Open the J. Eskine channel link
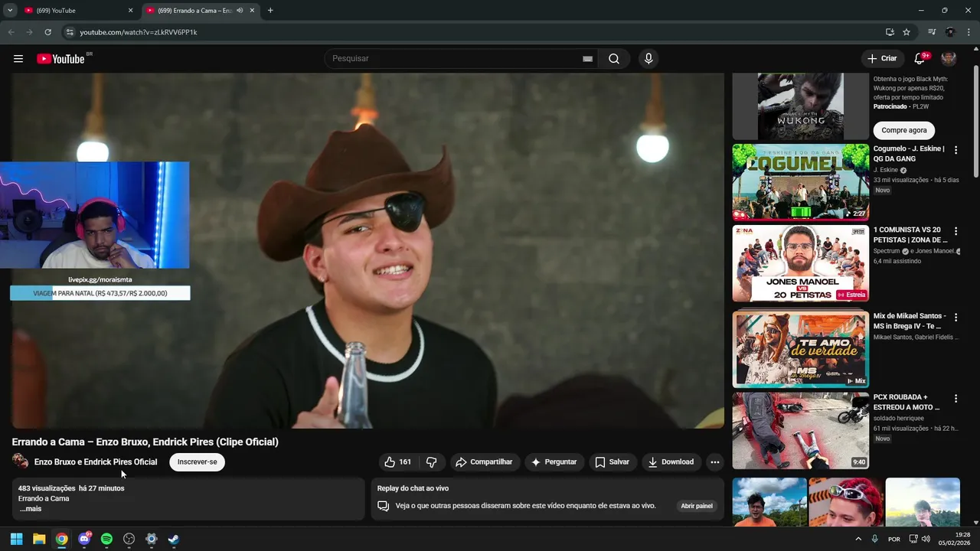Screen dimensions: 980x551 [x=886, y=170]
